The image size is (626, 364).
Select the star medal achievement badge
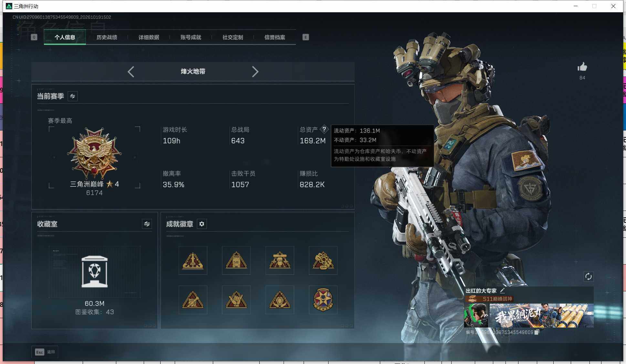(x=323, y=300)
